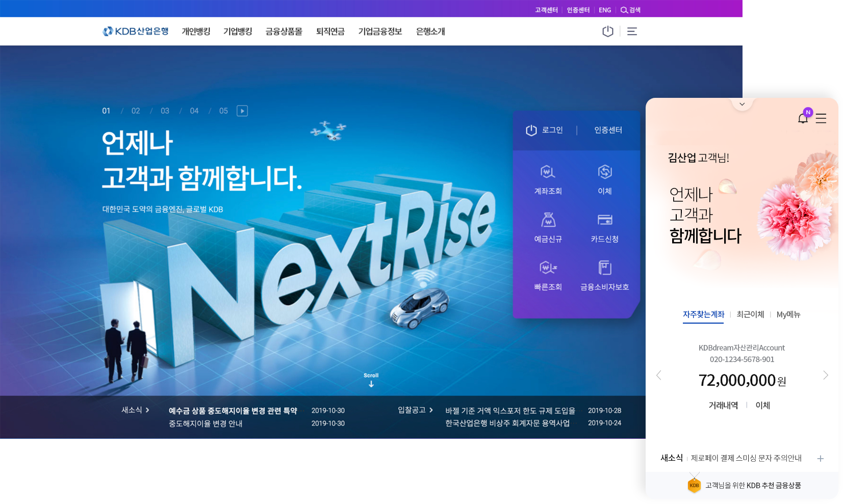Click the notification bell in mobile view

pyautogui.click(x=803, y=118)
